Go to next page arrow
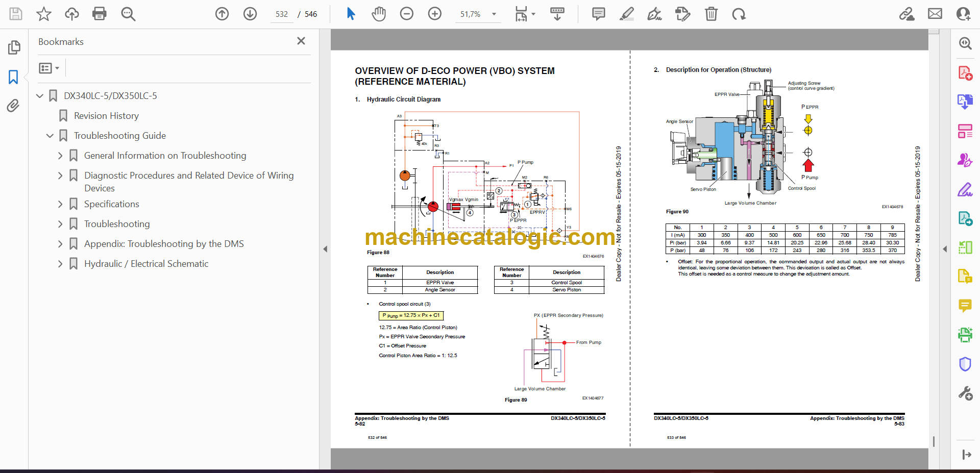Image resolution: width=980 pixels, height=473 pixels. coord(250,14)
